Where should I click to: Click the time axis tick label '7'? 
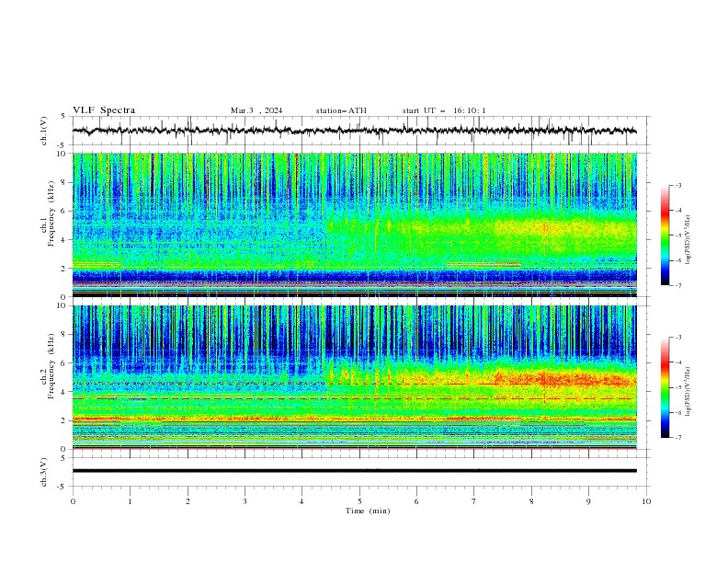pos(474,501)
